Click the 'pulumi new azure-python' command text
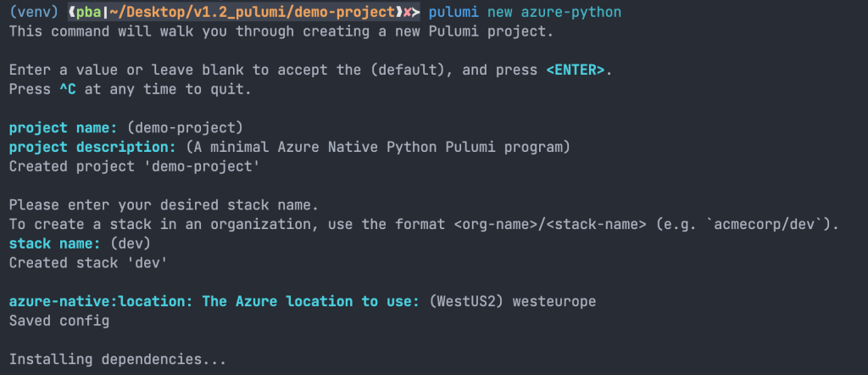868x375 pixels. coord(525,14)
